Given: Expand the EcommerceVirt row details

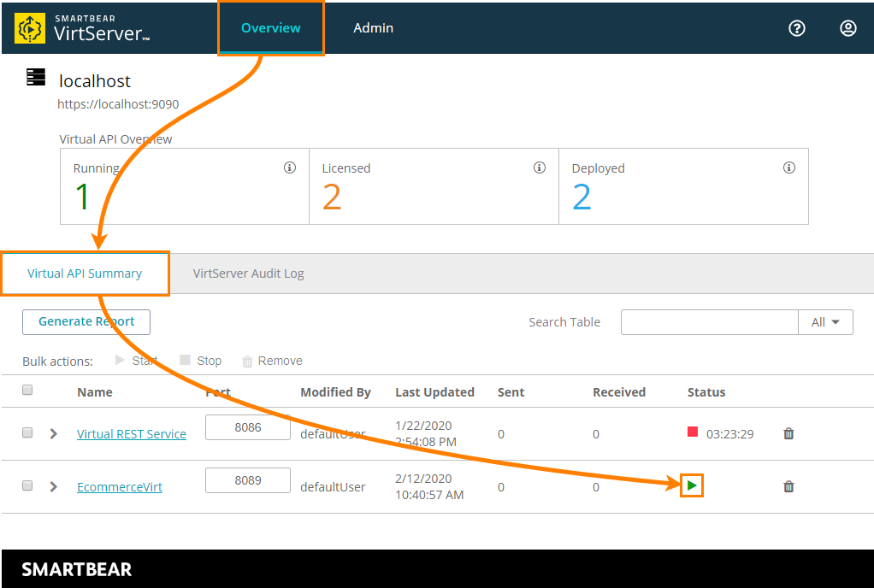Looking at the screenshot, I should point(54,486).
